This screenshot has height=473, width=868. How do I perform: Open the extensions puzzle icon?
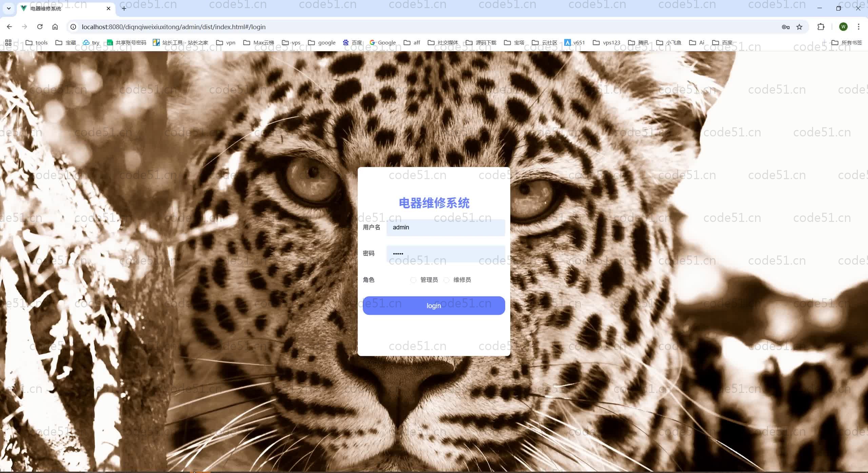(821, 27)
